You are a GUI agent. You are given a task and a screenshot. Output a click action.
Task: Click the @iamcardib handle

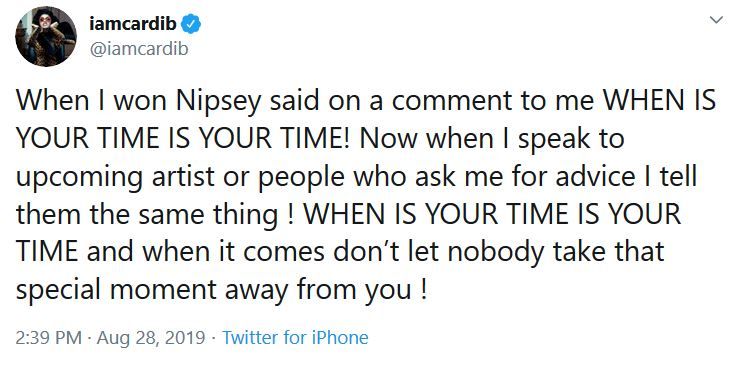click(138, 49)
